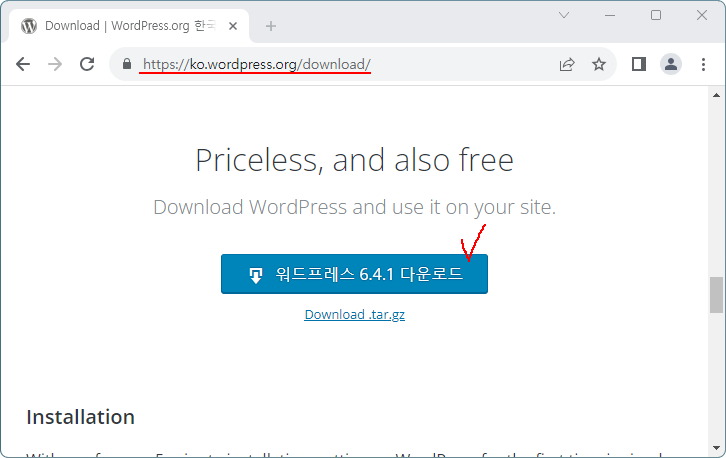Open a new browser tab
Image resolution: width=726 pixels, height=458 pixels.
click(271, 26)
